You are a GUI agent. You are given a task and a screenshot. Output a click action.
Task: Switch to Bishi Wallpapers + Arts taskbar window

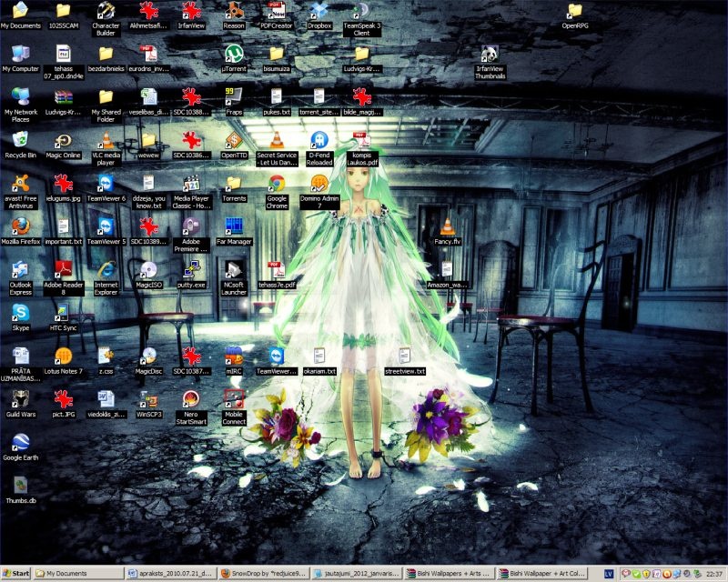point(449,574)
